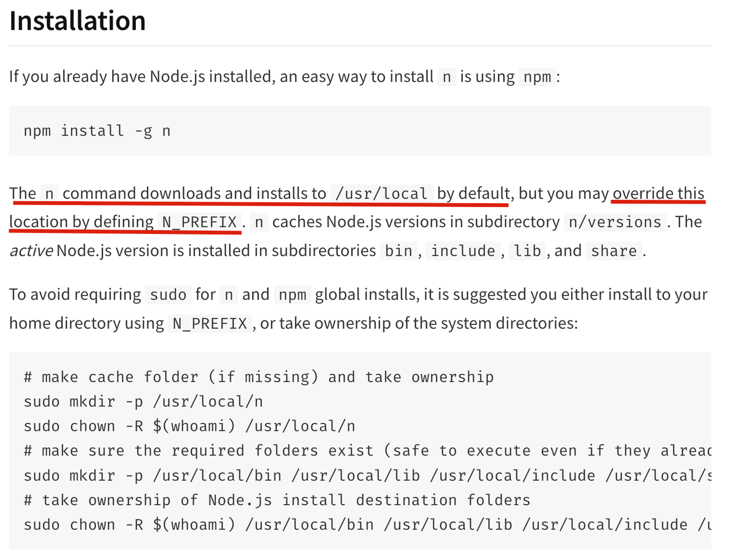
Task: Click underlined N_PREFIX after 'location by defining'
Action: click(x=199, y=222)
